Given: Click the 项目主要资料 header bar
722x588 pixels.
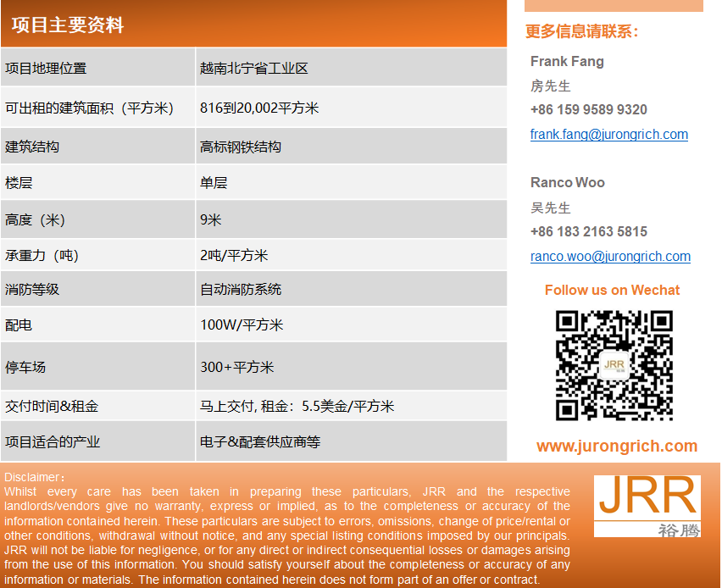Looking at the screenshot, I should coord(253,25).
